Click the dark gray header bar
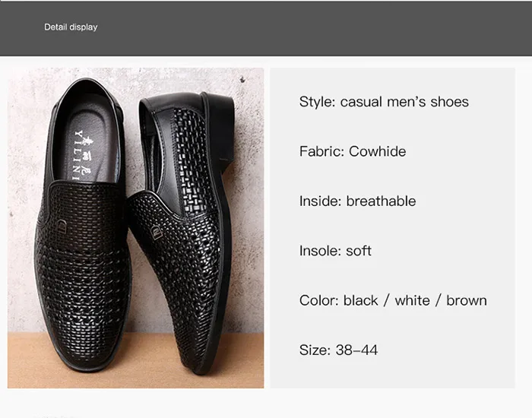The height and width of the screenshot is (418, 532). point(304,27)
